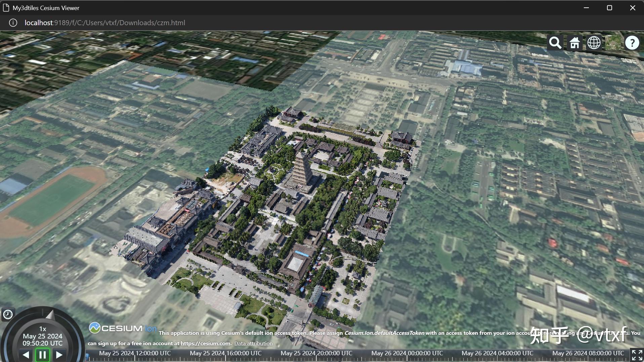Maximize the My3dtiles Cesium Viewer window

609,8
